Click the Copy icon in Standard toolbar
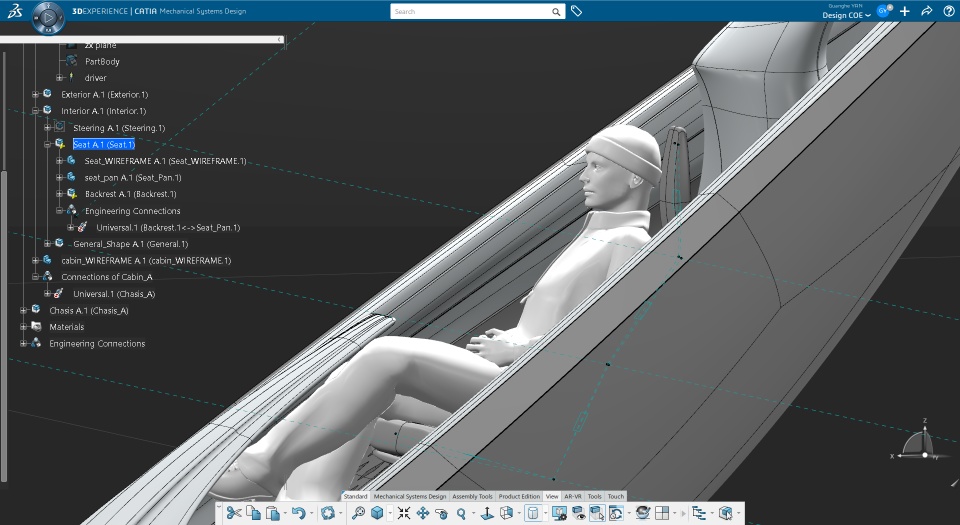Screen dimensions: 960x525 pos(253,513)
